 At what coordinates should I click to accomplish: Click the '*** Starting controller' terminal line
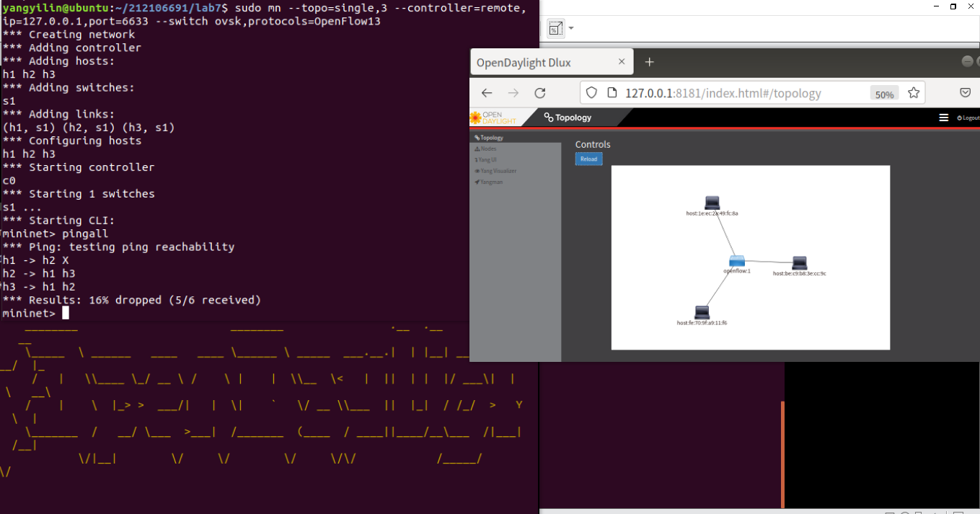pos(79,167)
